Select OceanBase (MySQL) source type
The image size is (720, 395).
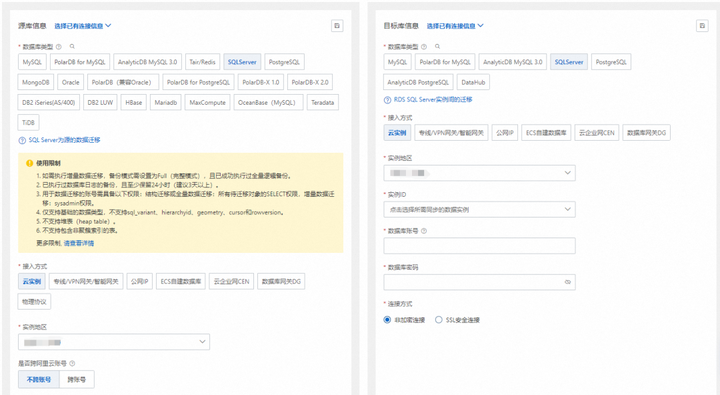(x=268, y=102)
